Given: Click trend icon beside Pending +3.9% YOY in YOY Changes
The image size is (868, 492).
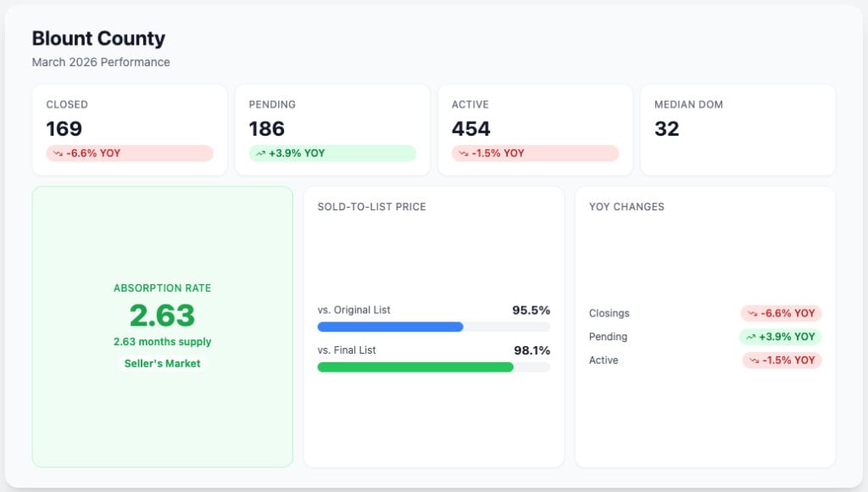Looking at the screenshot, I should (x=751, y=337).
